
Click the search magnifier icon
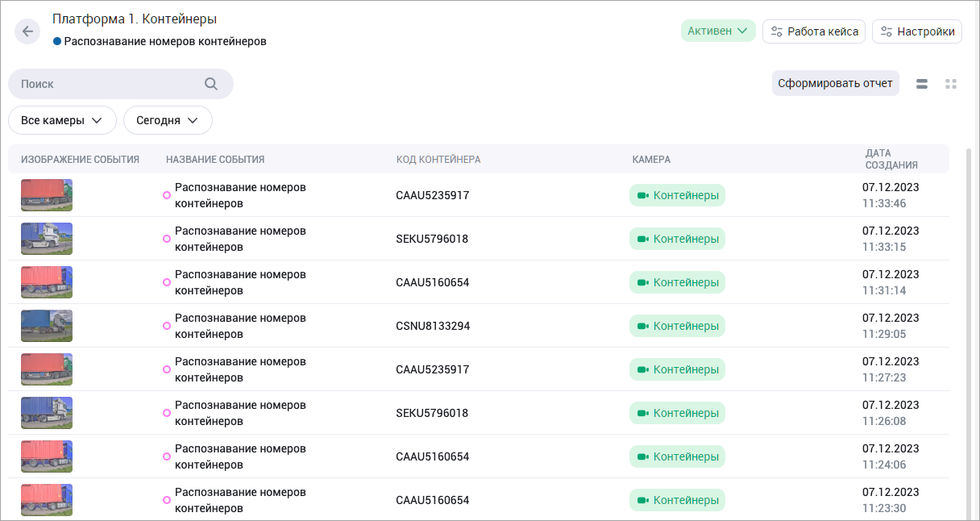pos(210,84)
